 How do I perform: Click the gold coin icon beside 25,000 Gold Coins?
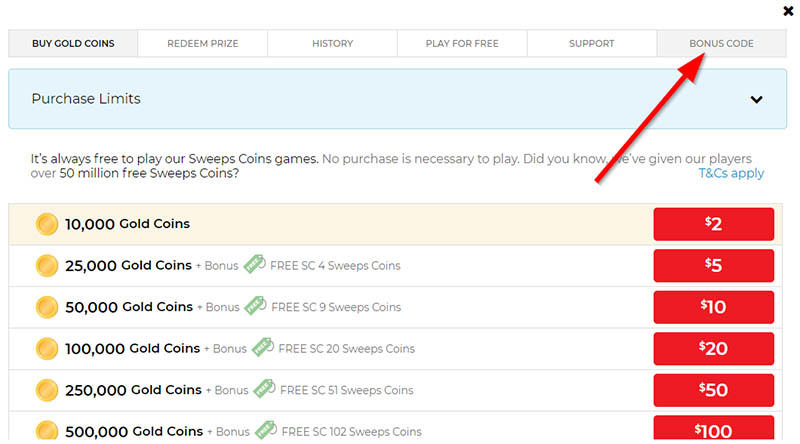(x=46, y=266)
